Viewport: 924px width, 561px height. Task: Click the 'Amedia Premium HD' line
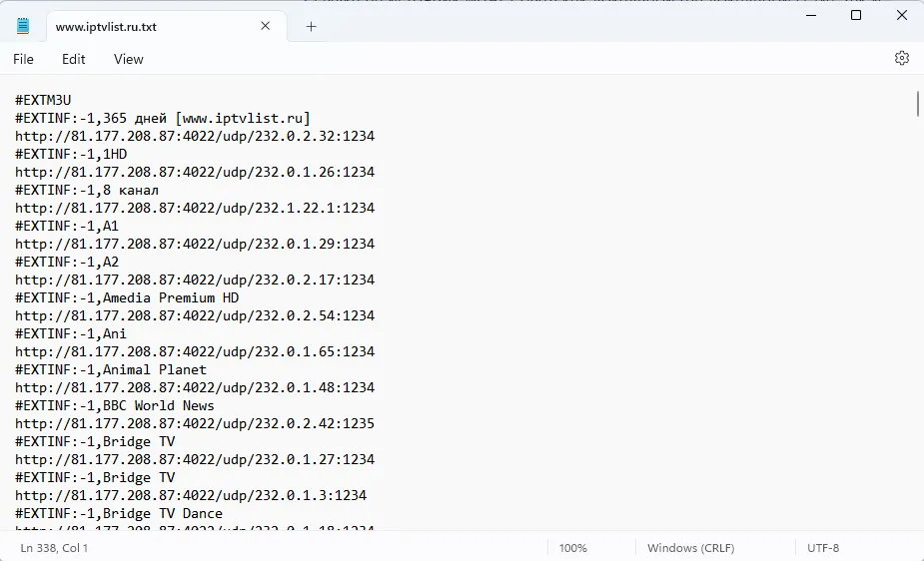[x=127, y=297]
